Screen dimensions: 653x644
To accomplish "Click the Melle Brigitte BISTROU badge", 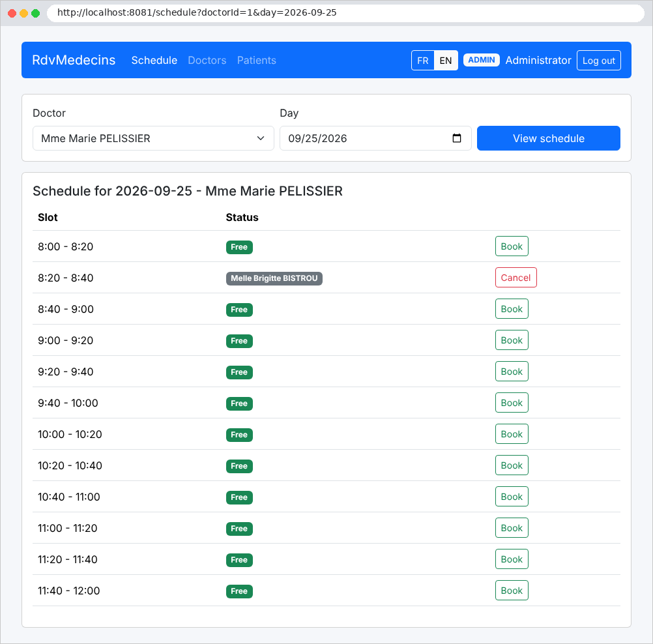I will pos(274,278).
